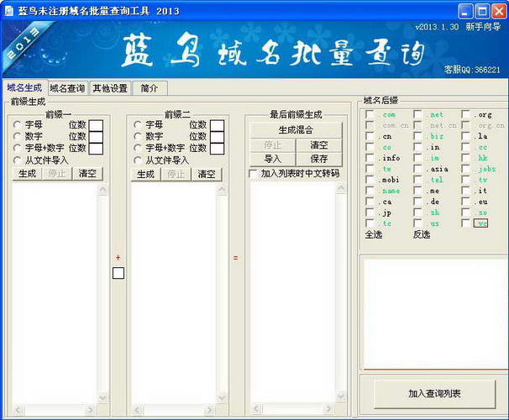Check the .ca suffix
Image resolution: width=509 pixels, height=420 pixels.
[370, 202]
